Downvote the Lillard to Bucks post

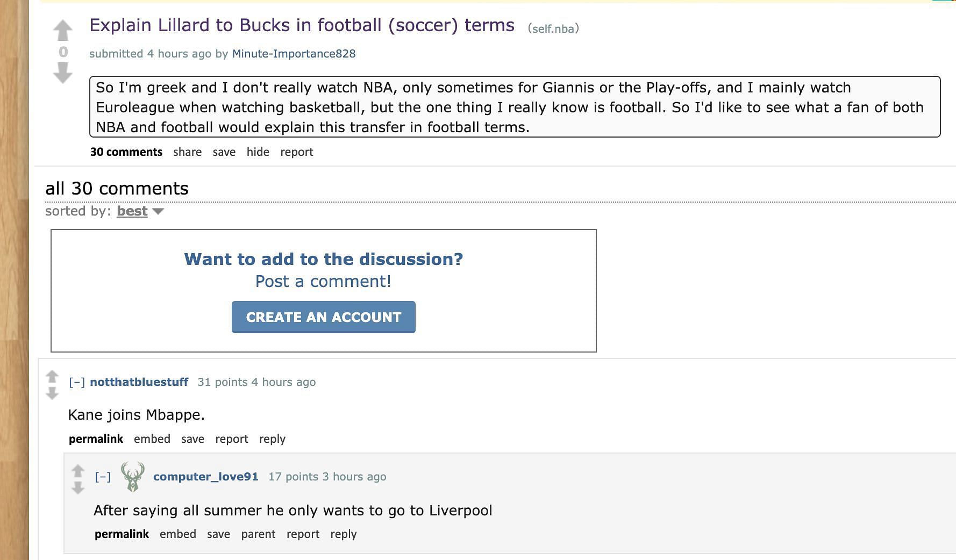(63, 73)
